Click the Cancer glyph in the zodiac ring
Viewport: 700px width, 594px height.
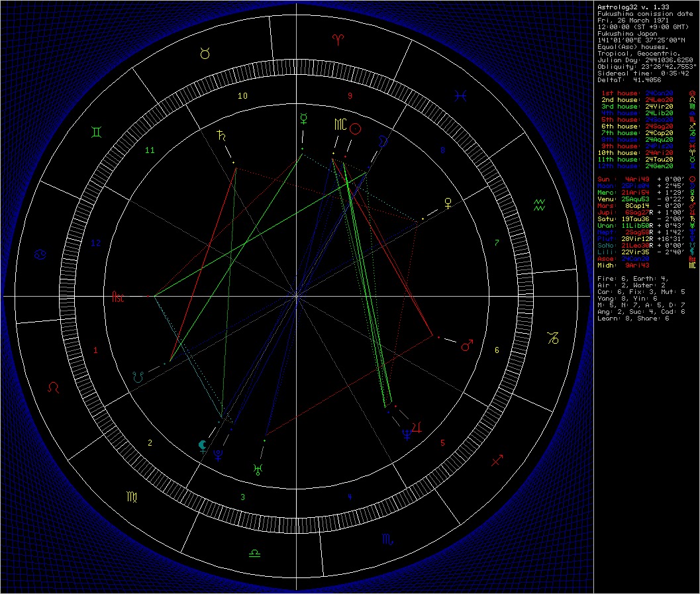40,255
